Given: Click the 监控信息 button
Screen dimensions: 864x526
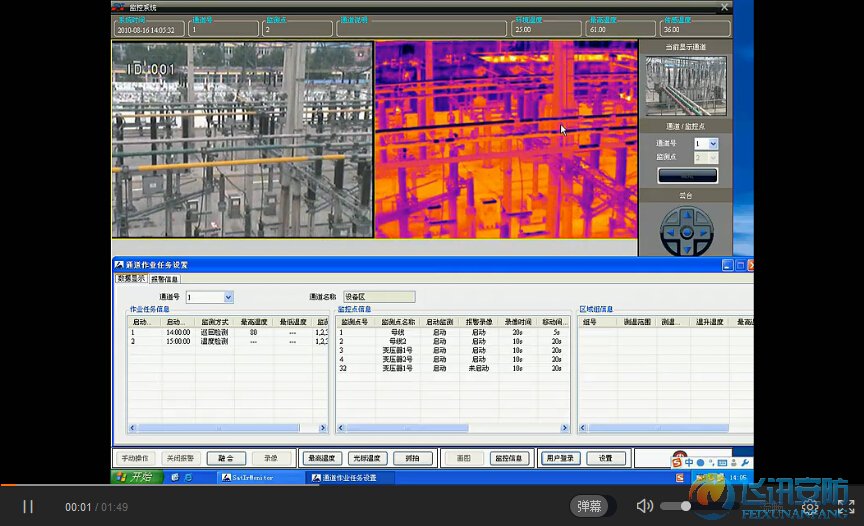Looking at the screenshot, I should [x=509, y=458].
